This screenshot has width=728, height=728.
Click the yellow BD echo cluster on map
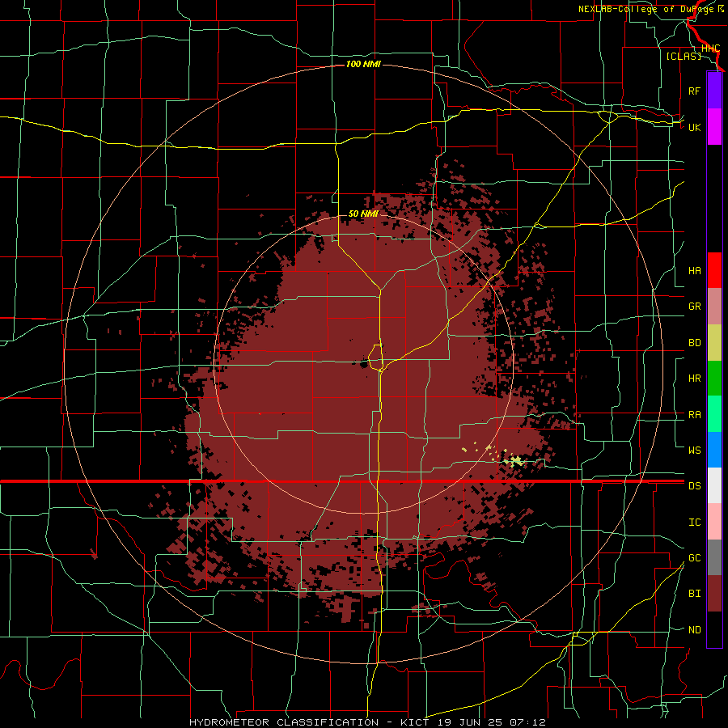515,460
